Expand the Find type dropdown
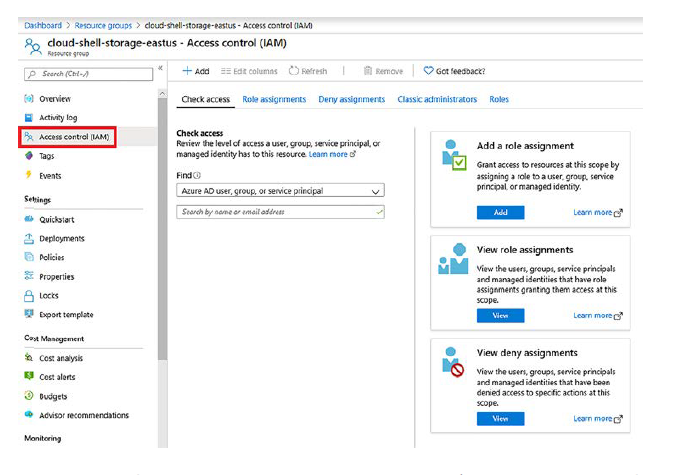The height and width of the screenshot is (475, 680). tap(280, 190)
